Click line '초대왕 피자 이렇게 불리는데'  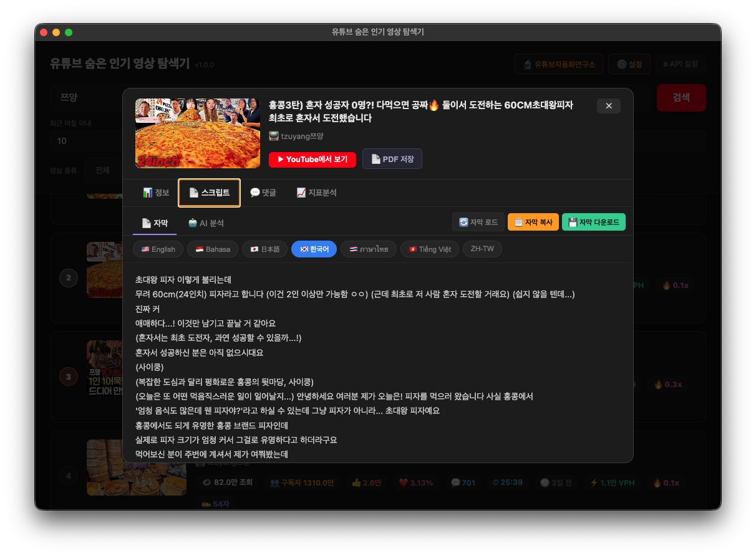(x=183, y=279)
